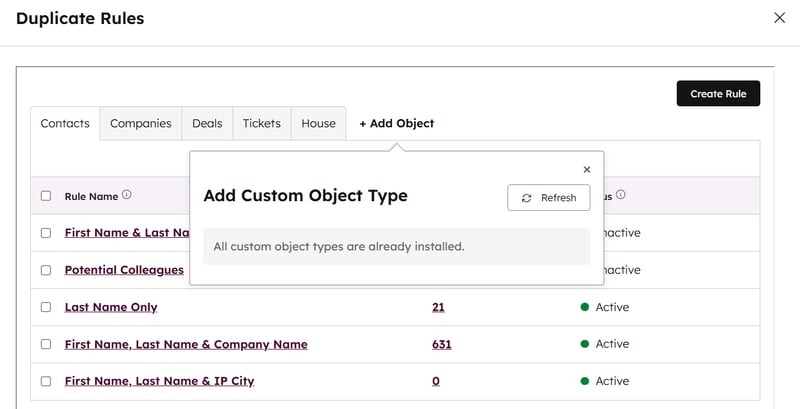
Task: Click the + Add Object tab
Action: point(396,124)
